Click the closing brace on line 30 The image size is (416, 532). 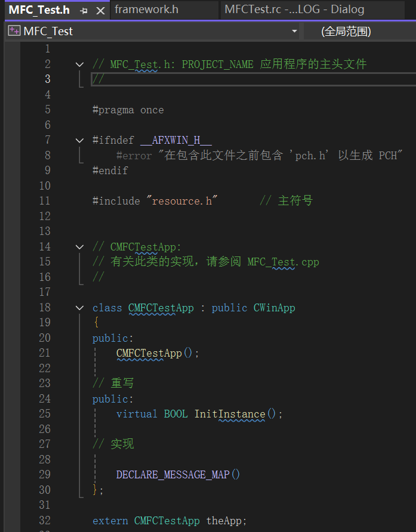click(95, 490)
